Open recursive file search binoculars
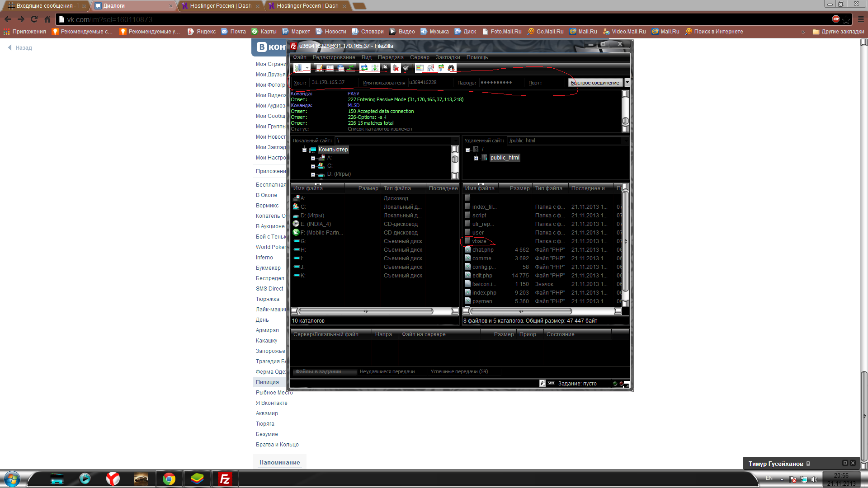Image resolution: width=868 pixels, height=488 pixels. point(451,68)
